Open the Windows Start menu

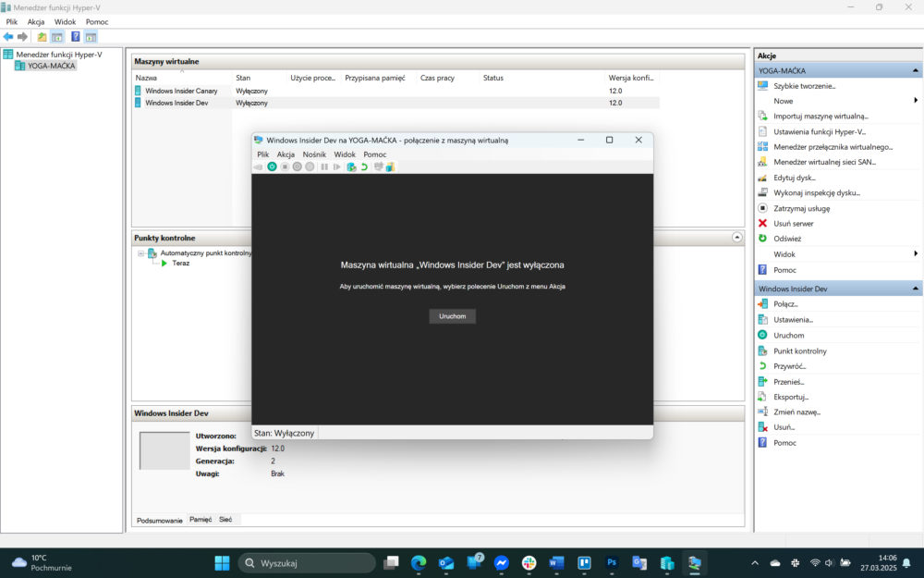tap(222, 562)
